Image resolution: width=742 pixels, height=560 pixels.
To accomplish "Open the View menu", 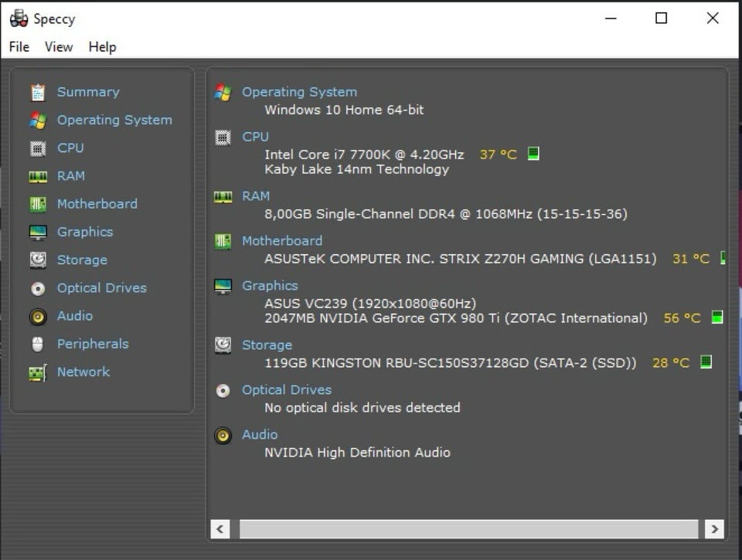I will pos(59,47).
